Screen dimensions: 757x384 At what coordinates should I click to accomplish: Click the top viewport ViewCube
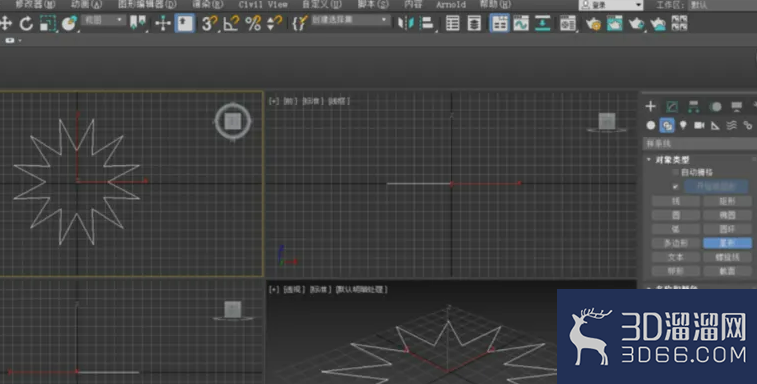(233, 121)
